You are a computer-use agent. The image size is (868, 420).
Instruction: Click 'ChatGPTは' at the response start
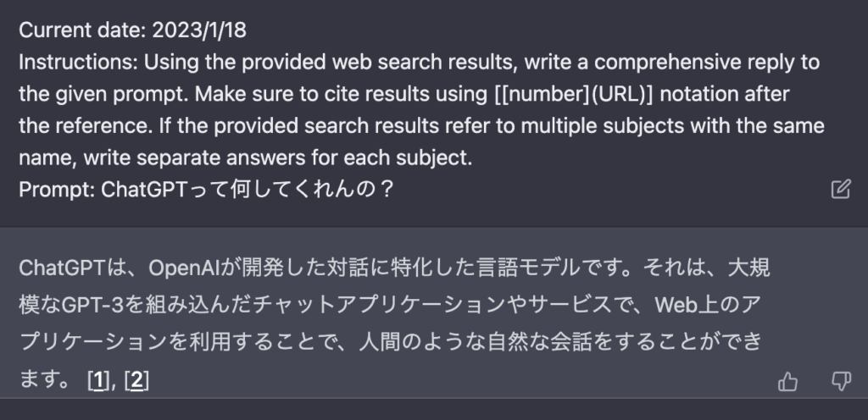point(74,268)
